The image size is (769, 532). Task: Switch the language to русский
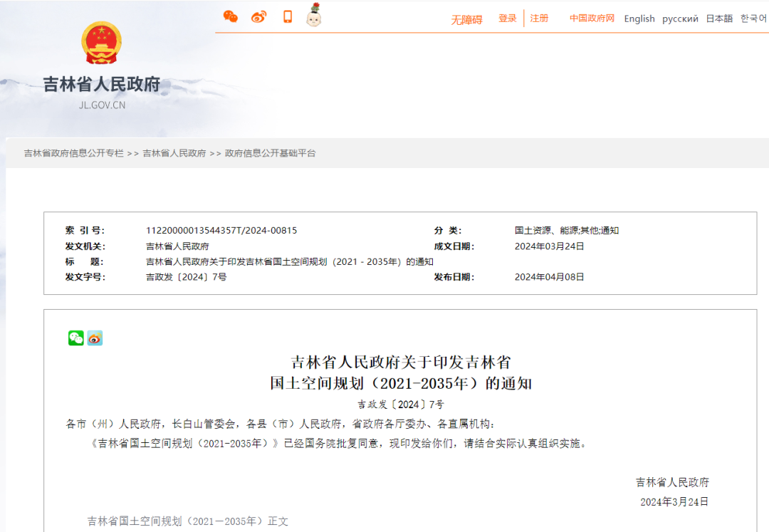click(680, 19)
